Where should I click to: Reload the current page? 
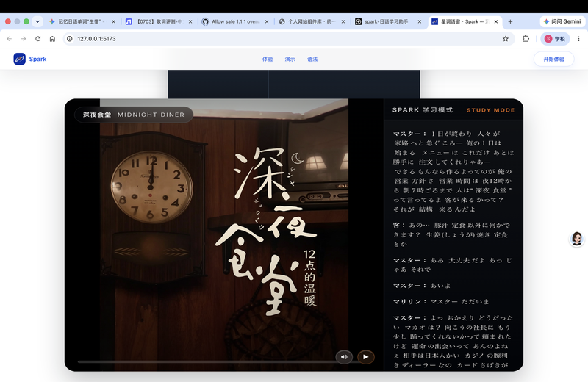tap(38, 39)
